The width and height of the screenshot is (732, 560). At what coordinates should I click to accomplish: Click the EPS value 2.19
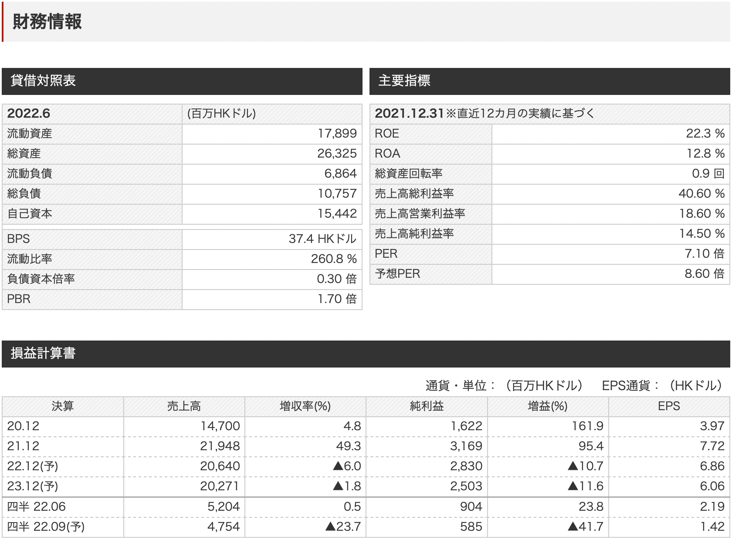[712, 507]
